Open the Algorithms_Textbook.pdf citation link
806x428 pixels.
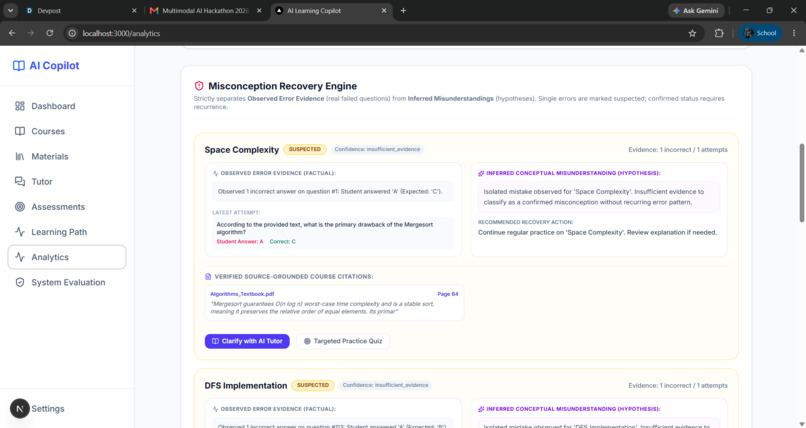(x=242, y=294)
